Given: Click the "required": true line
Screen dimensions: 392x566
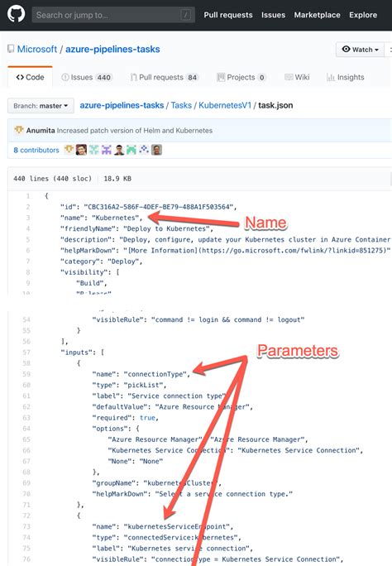Looking at the screenshot, I should [x=125, y=418].
